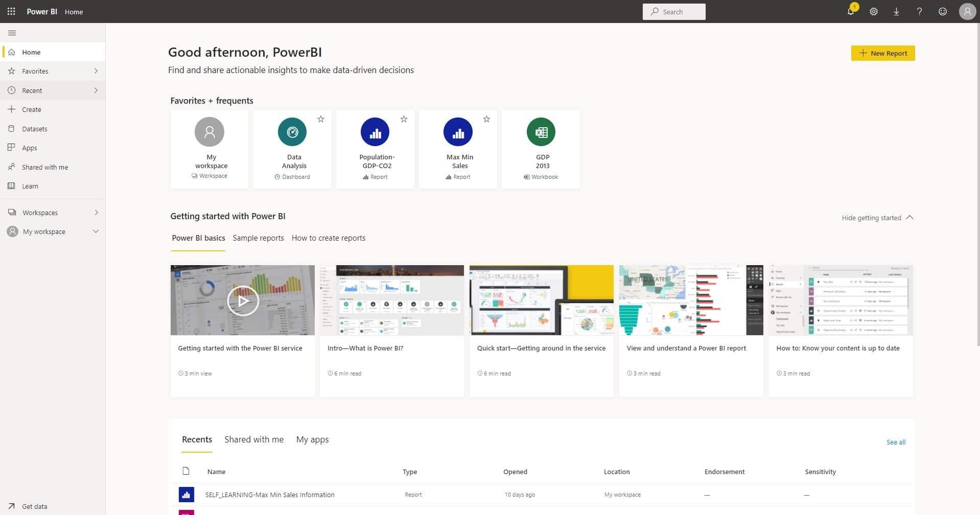Image resolution: width=980 pixels, height=515 pixels.
Task: Open the Download apps icon
Action: 896,11
